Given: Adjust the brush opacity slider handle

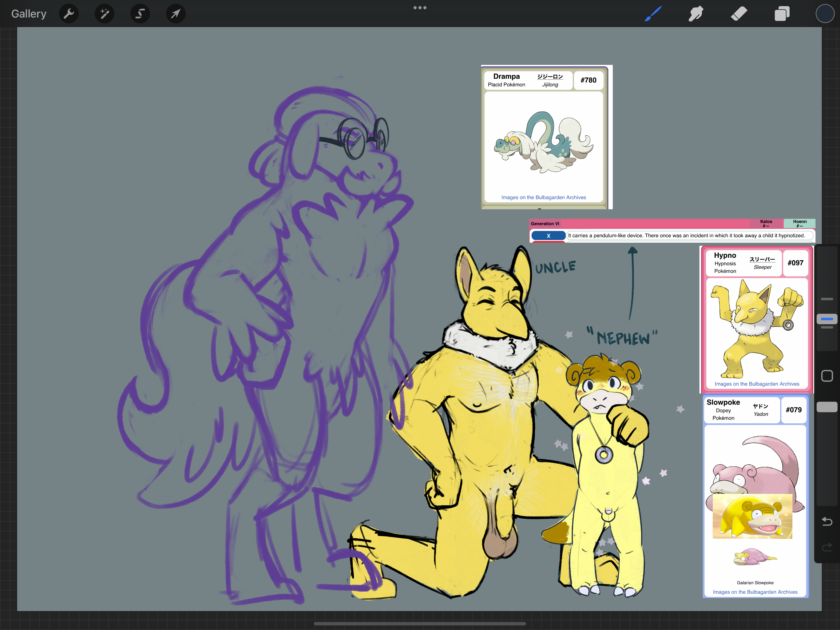Looking at the screenshot, I should (827, 407).
